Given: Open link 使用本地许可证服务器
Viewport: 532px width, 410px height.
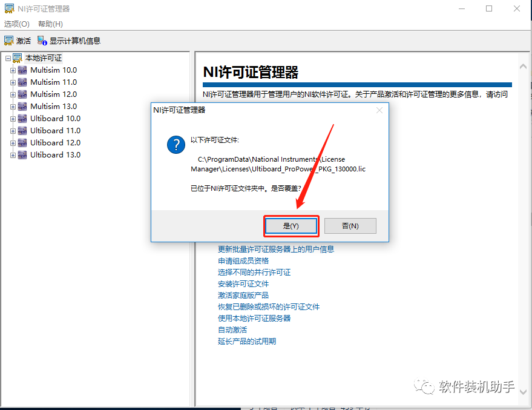Looking at the screenshot, I should pyautogui.click(x=254, y=319).
